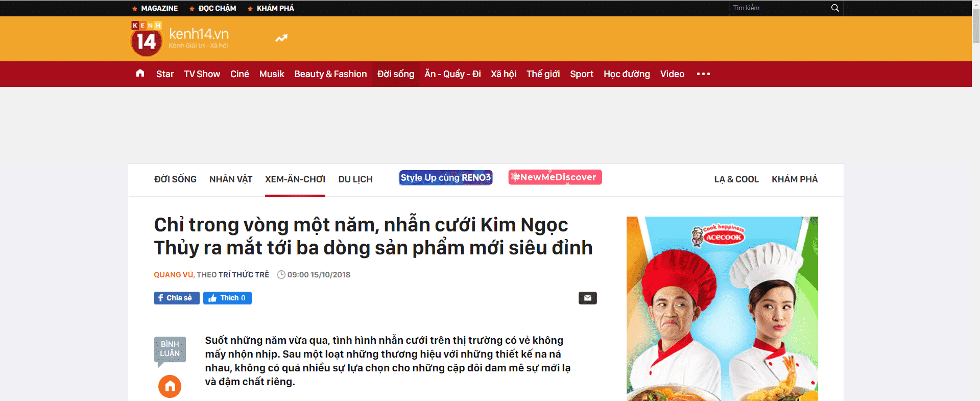Screen dimensions: 980x401
Task: Click the Kenh14 logo in header
Action: tap(147, 39)
